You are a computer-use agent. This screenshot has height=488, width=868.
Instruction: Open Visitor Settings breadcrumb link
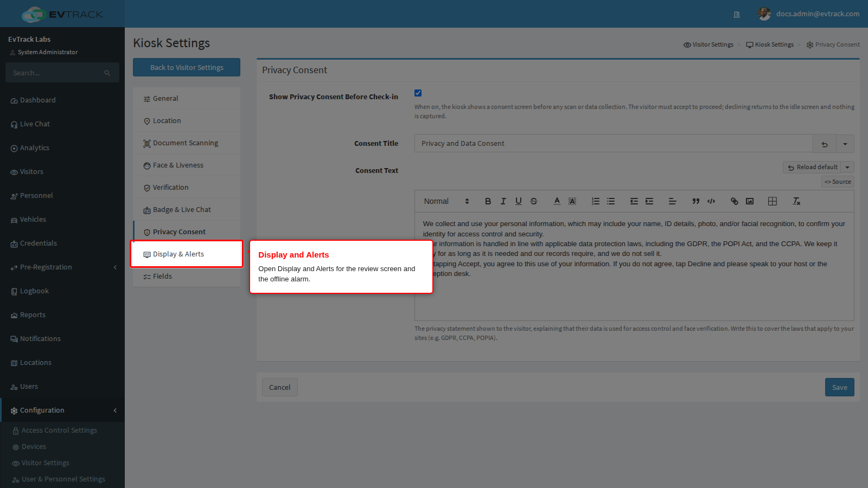point(709,44)
